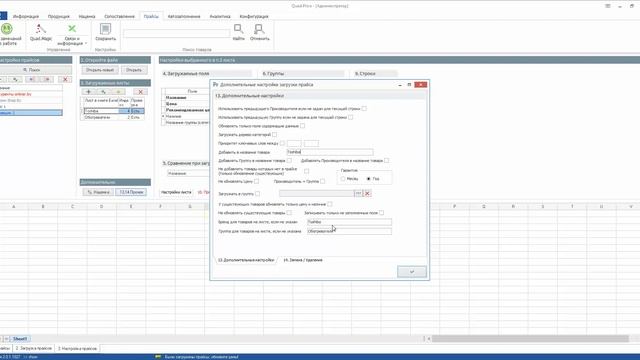Screen dimensions: 640x360
Task: Open the Наценка ribbon tab
Action: (87, 16)
